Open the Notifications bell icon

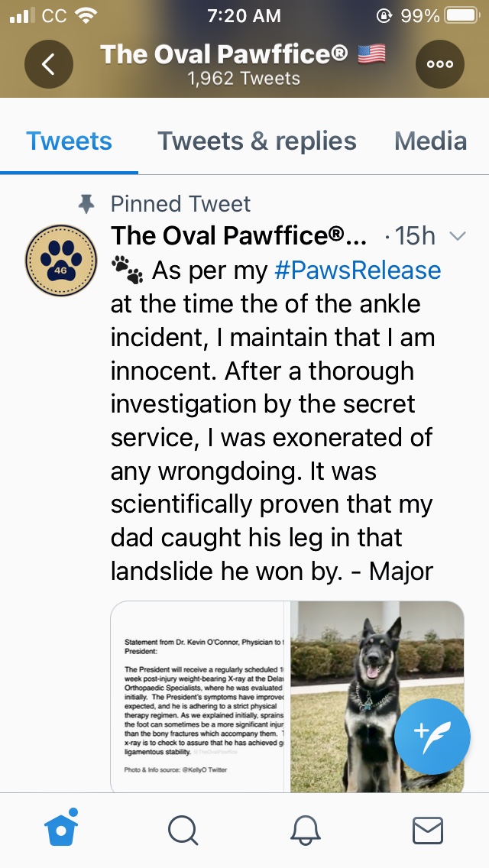304,831
